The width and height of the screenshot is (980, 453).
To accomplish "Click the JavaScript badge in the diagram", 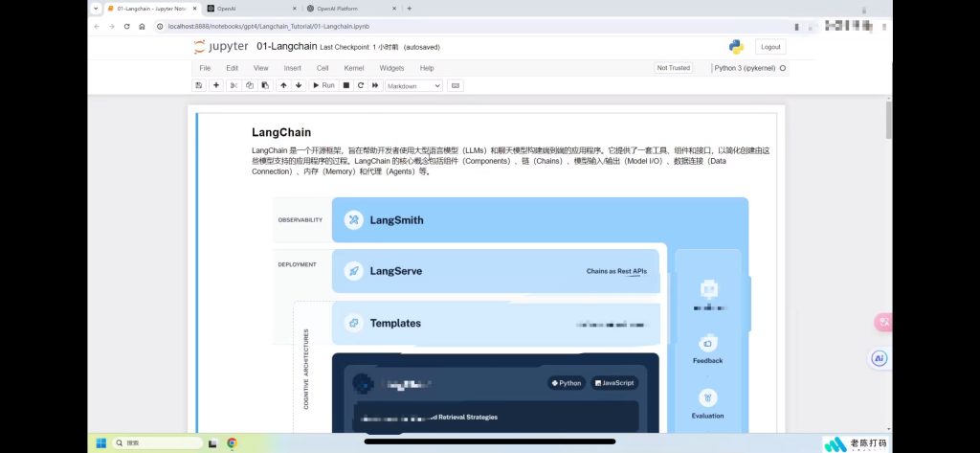I will point(615,383).
